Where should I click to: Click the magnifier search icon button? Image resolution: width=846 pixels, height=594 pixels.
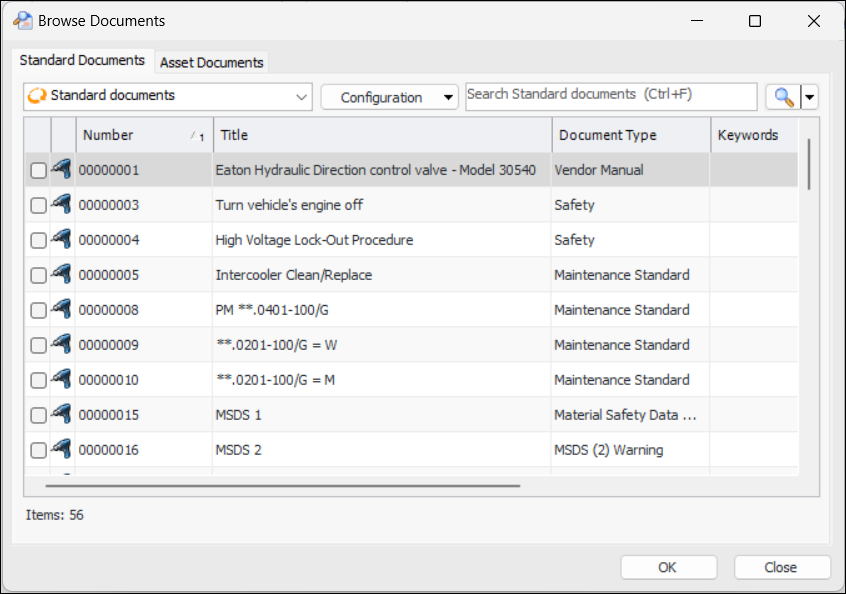(x=783, y=97)
